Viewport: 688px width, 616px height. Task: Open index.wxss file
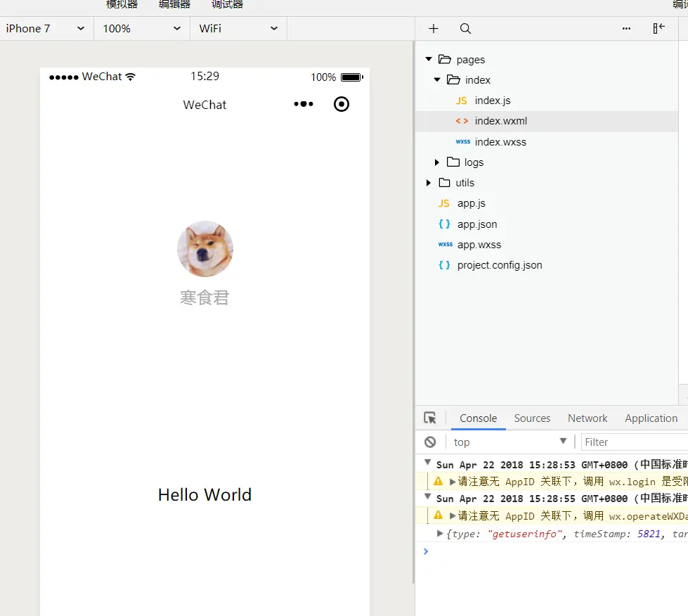[x=500, y=142]
